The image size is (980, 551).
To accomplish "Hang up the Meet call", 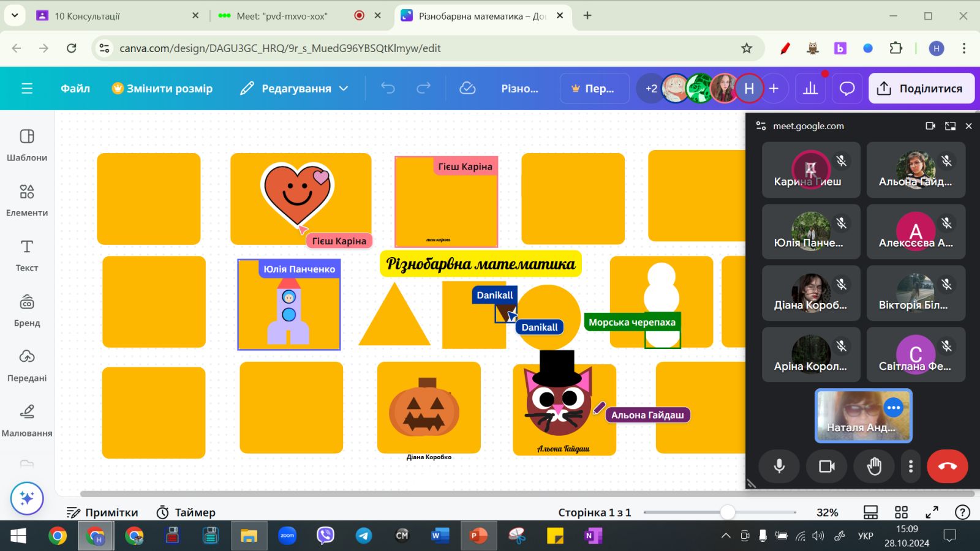I will [x=947, y=467].
